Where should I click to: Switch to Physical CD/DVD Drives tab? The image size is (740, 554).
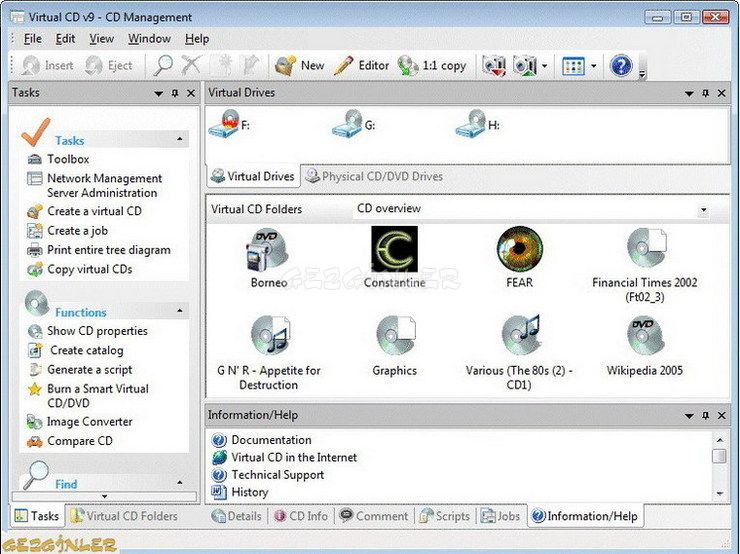pos(374,176)
